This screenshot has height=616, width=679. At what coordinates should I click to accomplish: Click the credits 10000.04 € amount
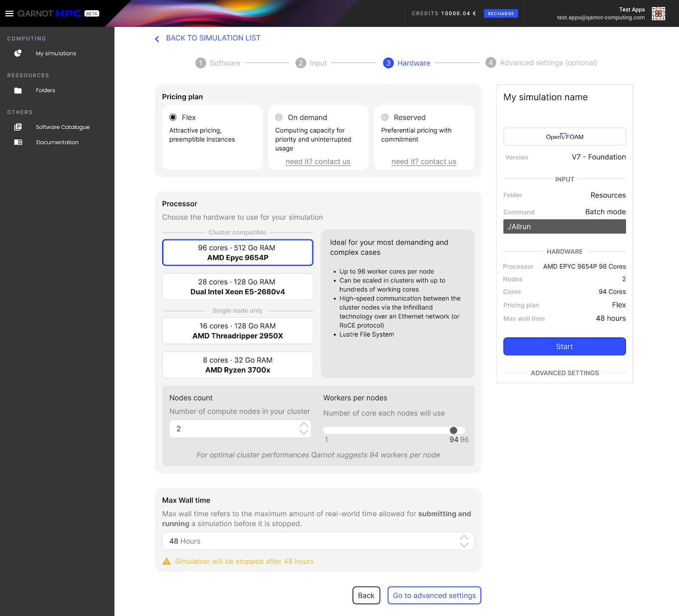click(x=458, y=14)
